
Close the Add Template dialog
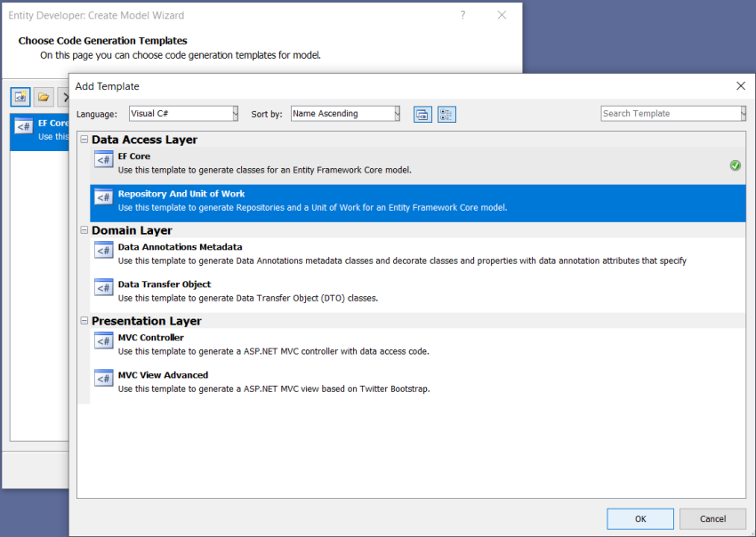[x=741, y=86]
